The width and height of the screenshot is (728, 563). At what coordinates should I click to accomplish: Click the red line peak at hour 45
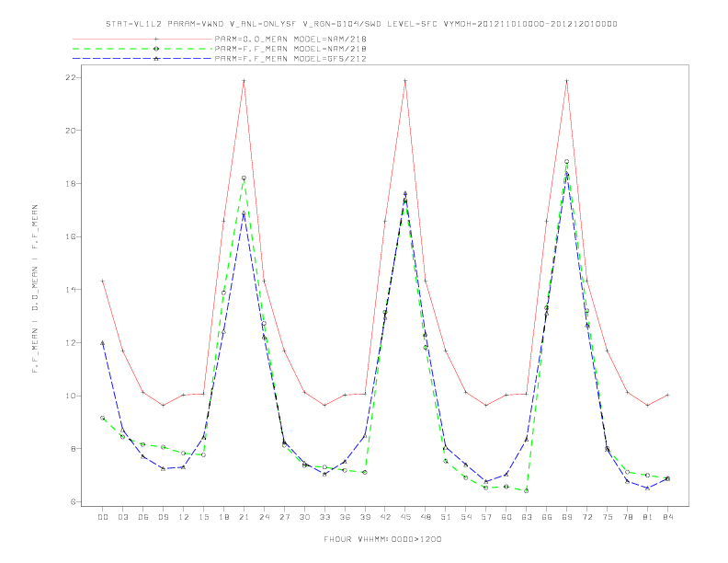point(405,81)
